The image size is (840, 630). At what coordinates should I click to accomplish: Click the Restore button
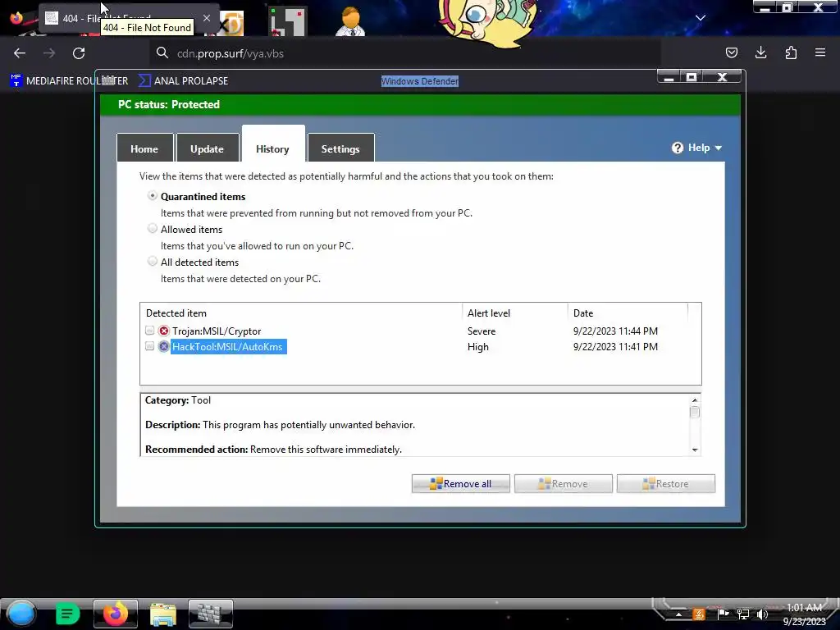pyautogui.click(x=666, y=484)
